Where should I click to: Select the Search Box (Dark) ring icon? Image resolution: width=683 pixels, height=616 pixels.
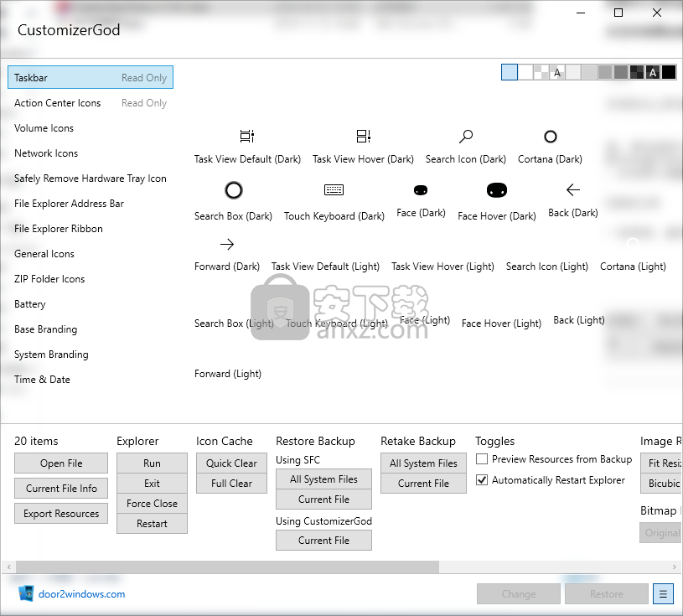[234, 190]
